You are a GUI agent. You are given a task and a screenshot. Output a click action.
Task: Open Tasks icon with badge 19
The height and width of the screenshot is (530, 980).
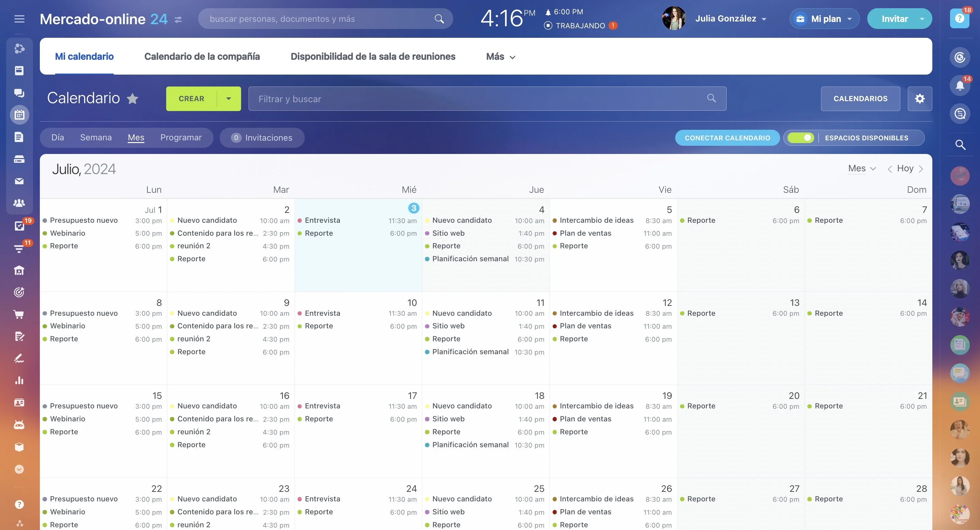click(19, 226)
